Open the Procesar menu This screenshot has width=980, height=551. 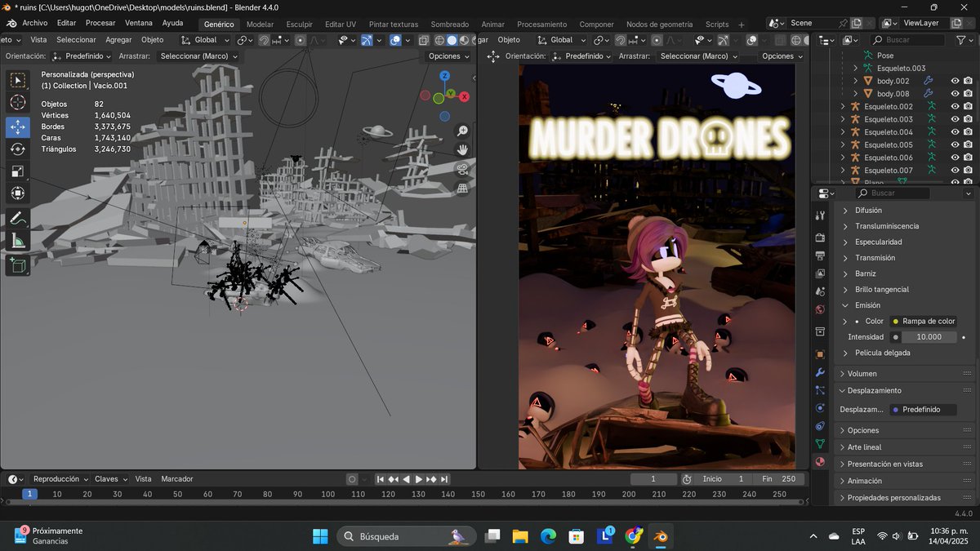click(x=100, y=23)
